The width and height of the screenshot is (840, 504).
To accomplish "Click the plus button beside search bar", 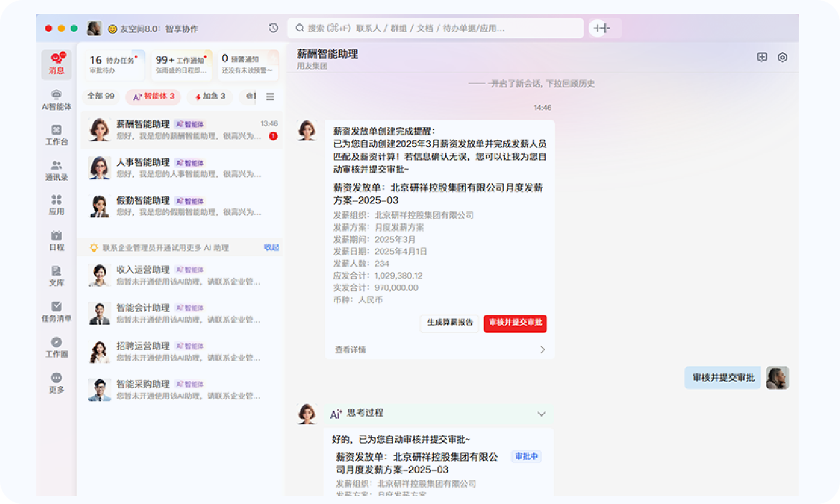I will pos(602,28).
